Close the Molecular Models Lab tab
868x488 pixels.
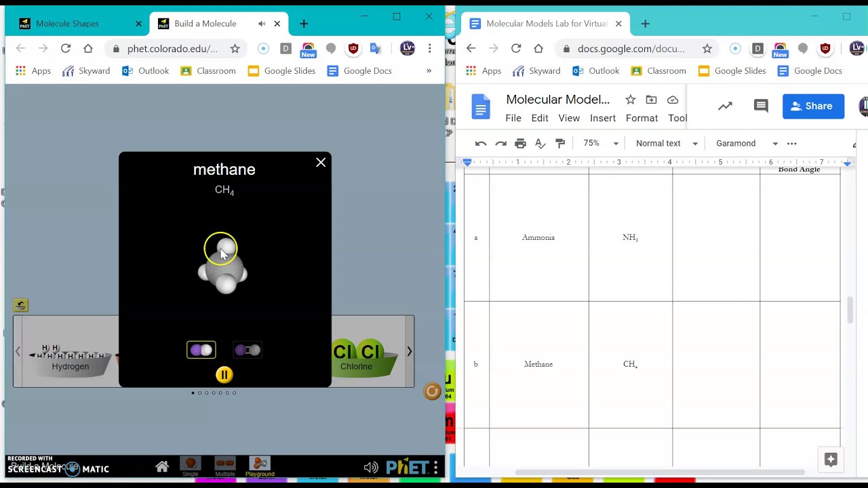[618, 24]
